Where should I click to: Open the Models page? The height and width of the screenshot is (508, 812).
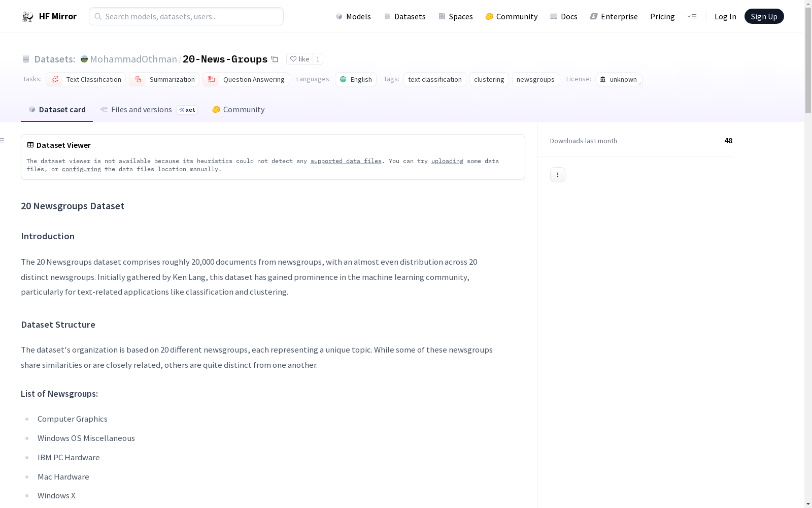353,16
